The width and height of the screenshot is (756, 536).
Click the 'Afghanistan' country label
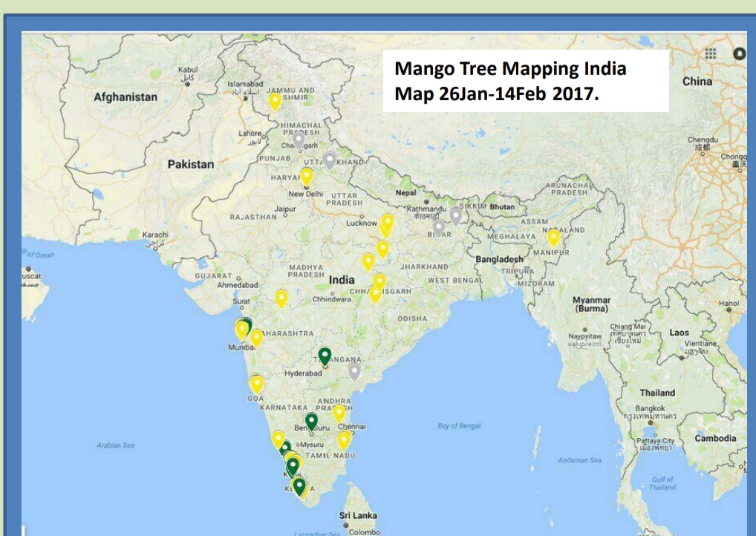[126, 97]
